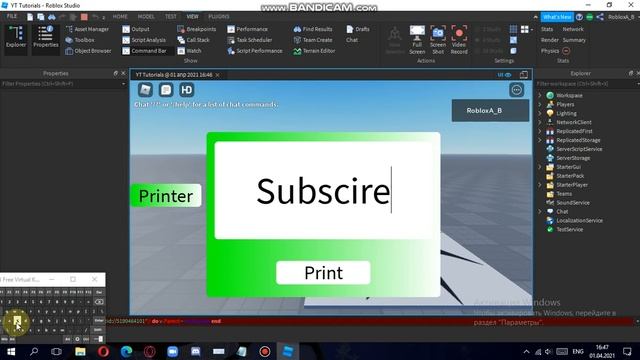
Task: Toggle Network stats
Action: [x=573, y=29]
